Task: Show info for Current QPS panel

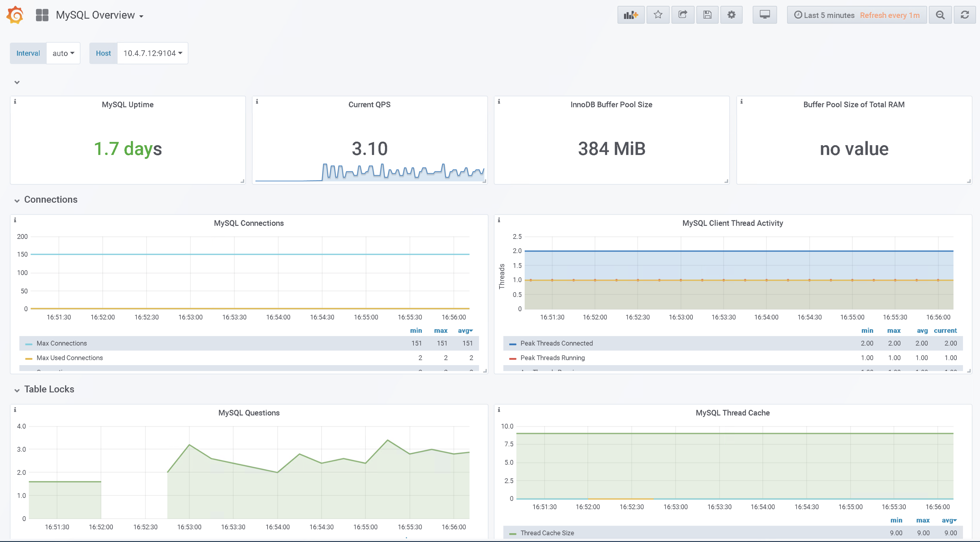Action: point(257,101)
